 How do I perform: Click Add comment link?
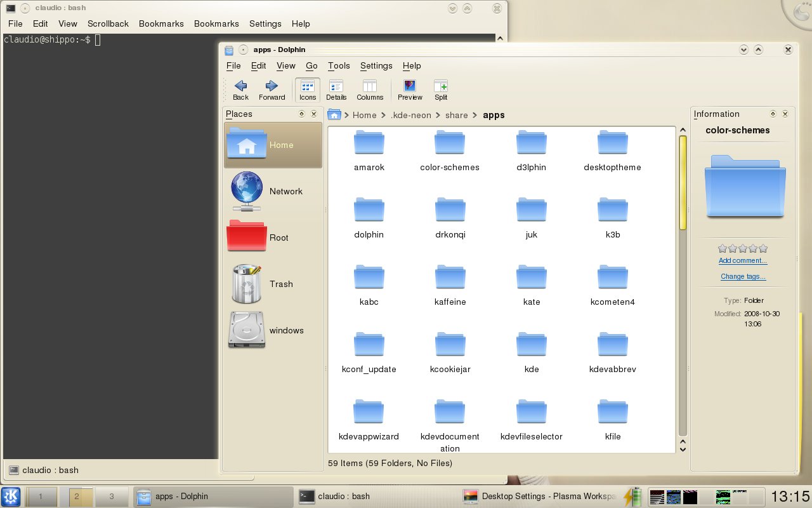click(x=743, y=260)
